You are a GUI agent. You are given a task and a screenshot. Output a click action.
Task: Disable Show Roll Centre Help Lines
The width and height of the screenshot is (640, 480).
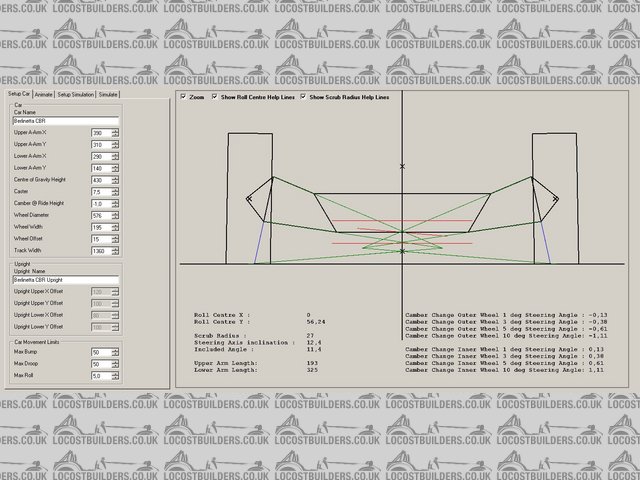point(214,98)
